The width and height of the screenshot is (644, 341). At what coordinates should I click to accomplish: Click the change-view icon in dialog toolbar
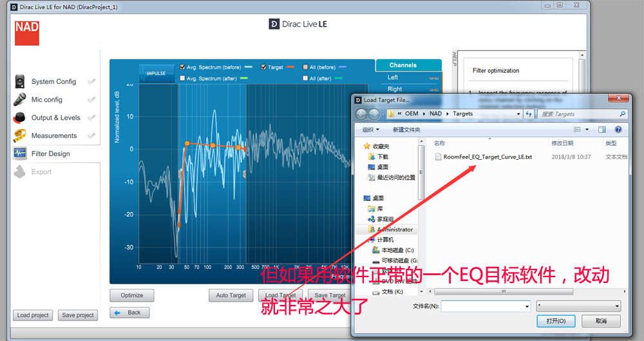click(x=578, y=130)
